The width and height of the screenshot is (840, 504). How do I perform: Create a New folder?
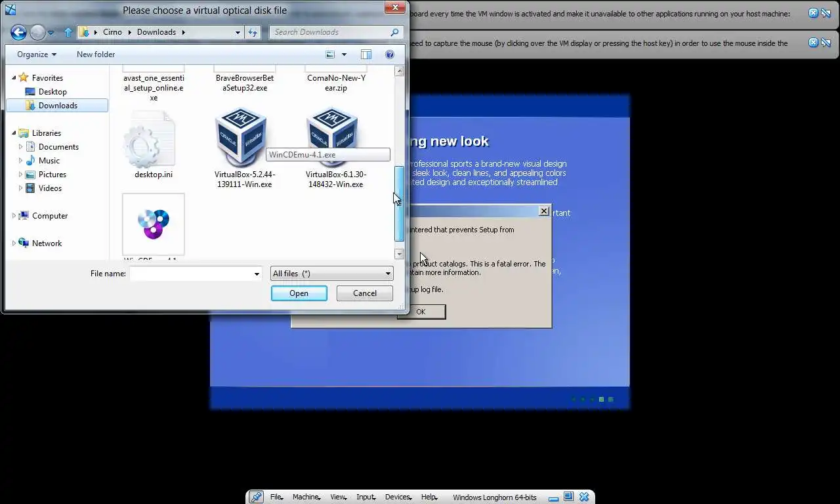(96, 54)
